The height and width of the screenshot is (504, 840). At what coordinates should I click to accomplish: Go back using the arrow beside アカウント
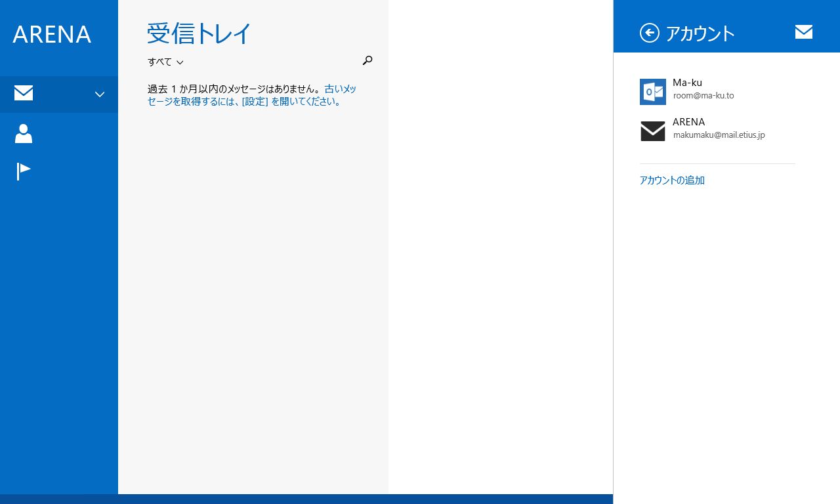pos(649,33)
